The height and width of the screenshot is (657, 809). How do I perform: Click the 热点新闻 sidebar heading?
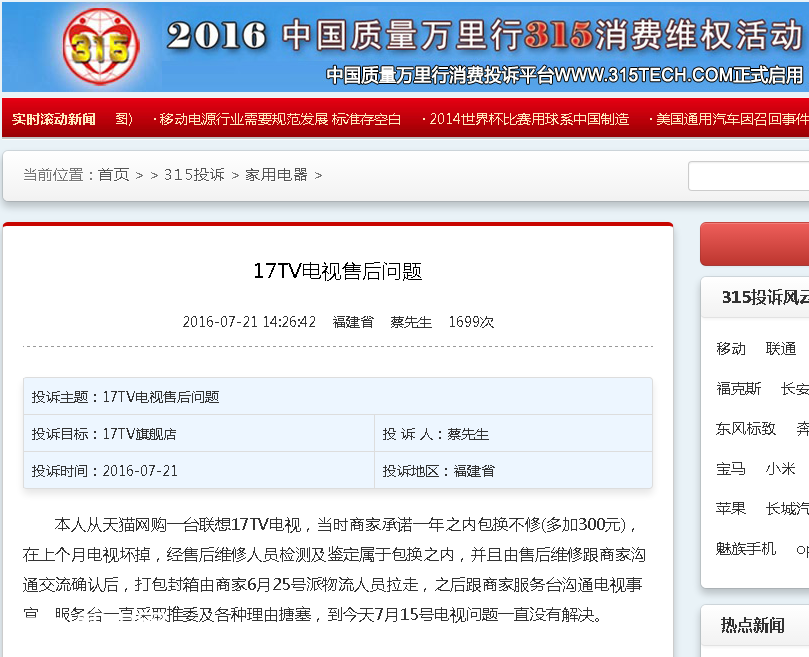tap(752, 626)
